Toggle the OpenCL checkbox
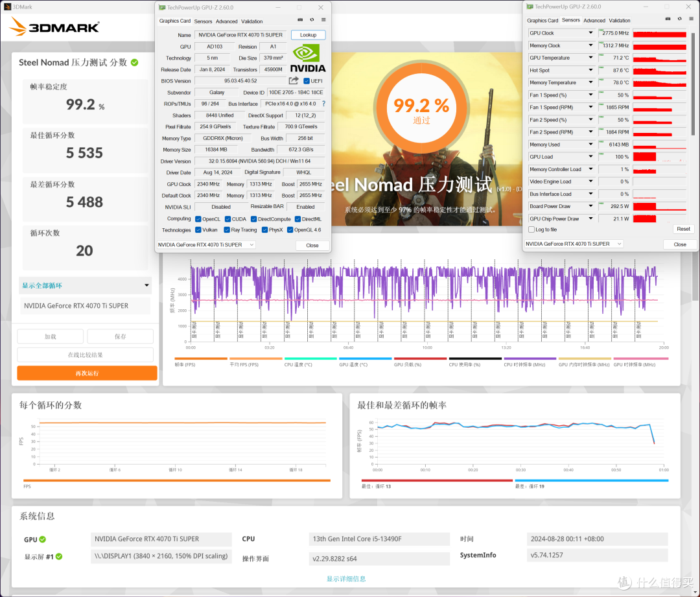Image resolution: width=700 pixels, height=597 pixels. [x=198, y=219]
